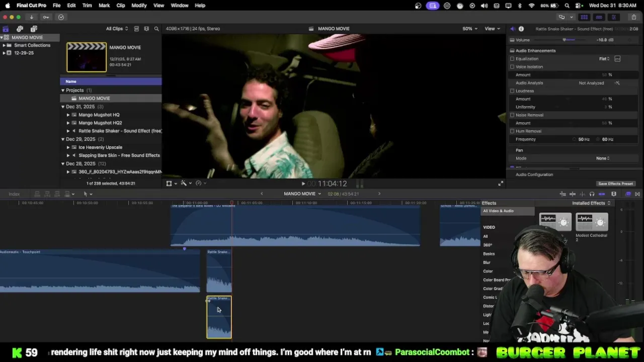Open the Modify menu

tap(139, 6)
